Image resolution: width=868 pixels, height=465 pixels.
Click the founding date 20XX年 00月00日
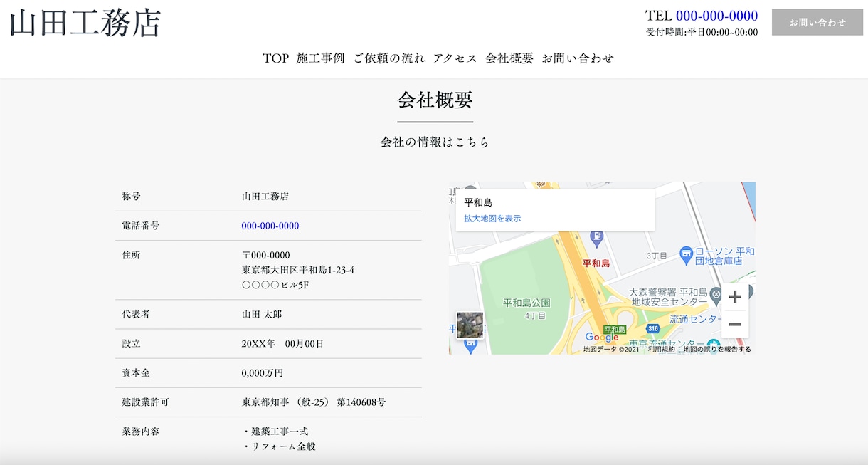click(283, 343)
